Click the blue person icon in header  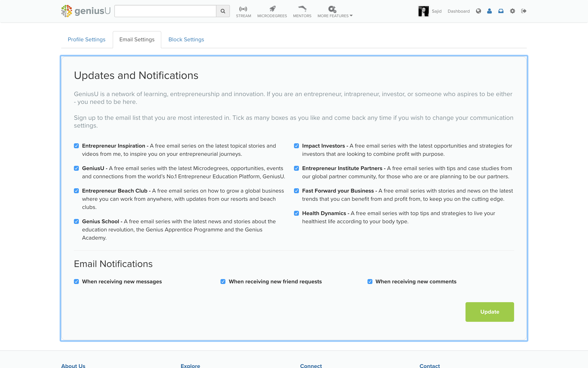point(489,11)
